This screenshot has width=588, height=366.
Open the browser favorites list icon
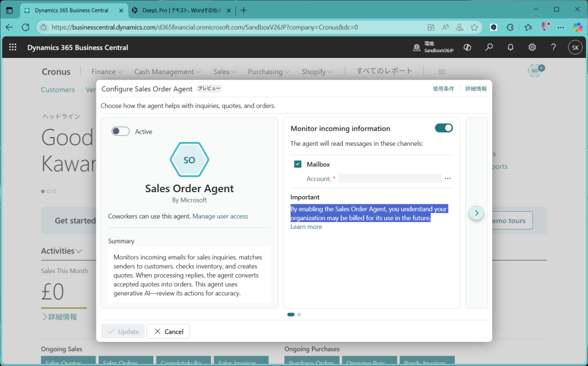(x=528, y=27)
